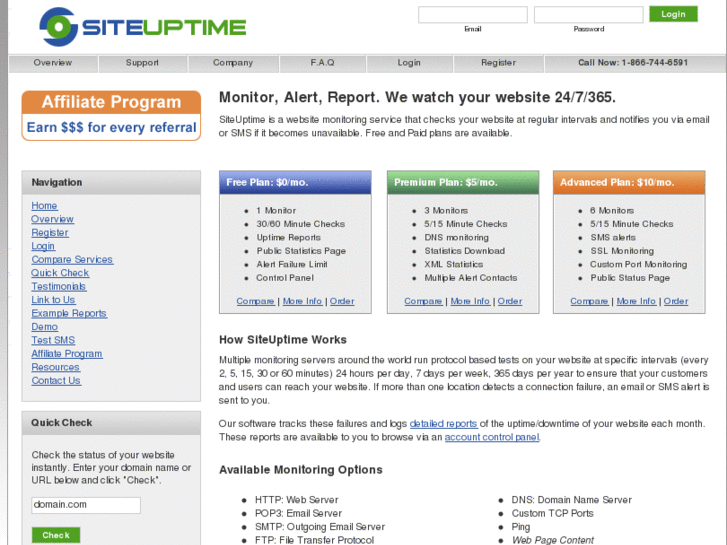Viewport: 727px width, 545px height.
Task: Click the DNS: Domain Name Server item
Action: pyautogui.click(x=572, y=500)
